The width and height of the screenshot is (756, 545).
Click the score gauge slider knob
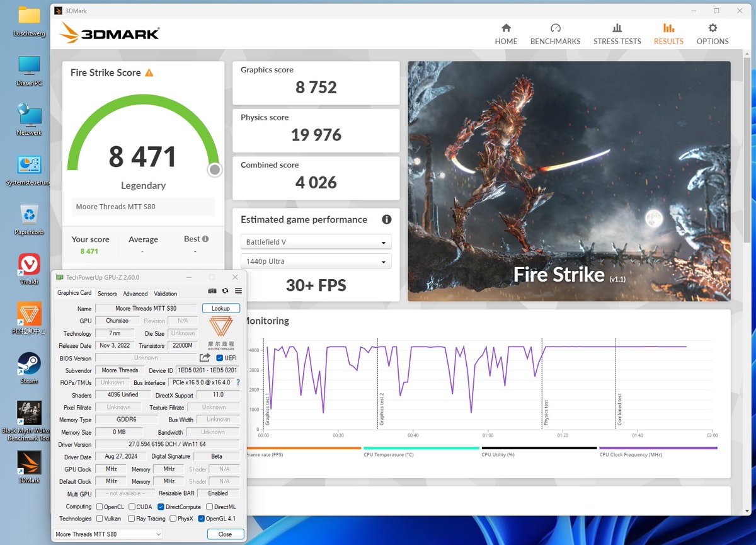pos(215,169)
